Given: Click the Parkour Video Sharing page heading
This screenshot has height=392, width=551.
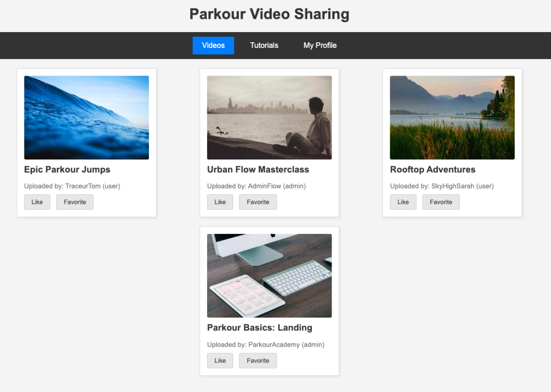Looking at the screenshot, I should coord(269,14).
